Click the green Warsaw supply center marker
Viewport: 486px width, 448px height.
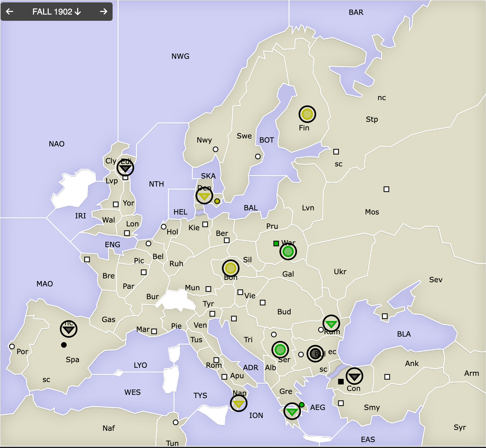(276, 244)
